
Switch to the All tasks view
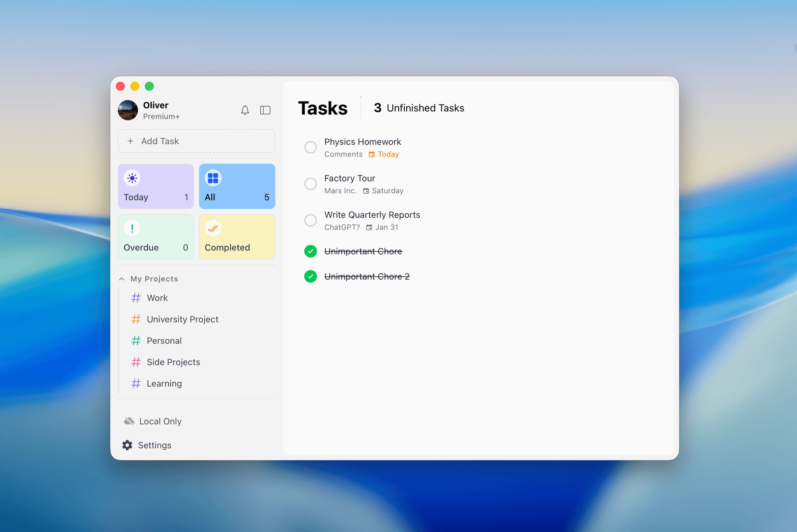[x=237, y=186]
